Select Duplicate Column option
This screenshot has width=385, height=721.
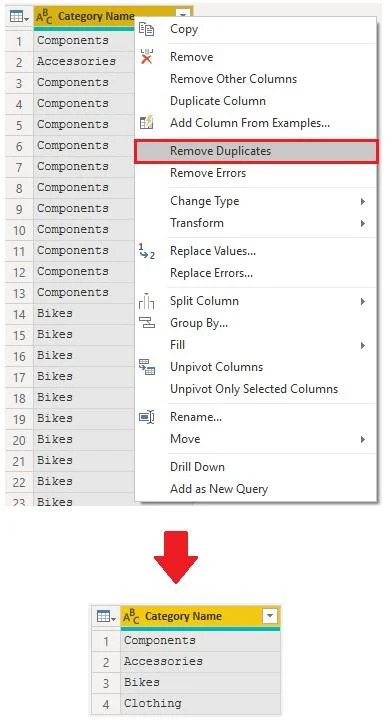pos(218,101)
